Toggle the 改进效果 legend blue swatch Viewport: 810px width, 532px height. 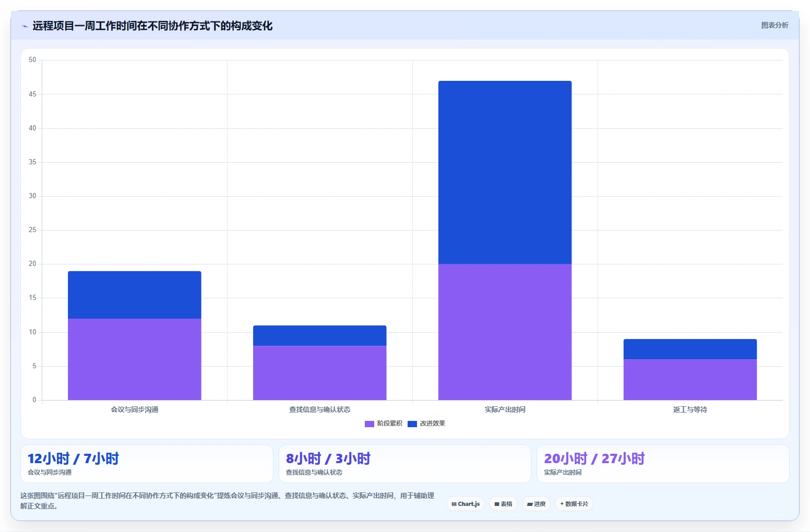412,424
